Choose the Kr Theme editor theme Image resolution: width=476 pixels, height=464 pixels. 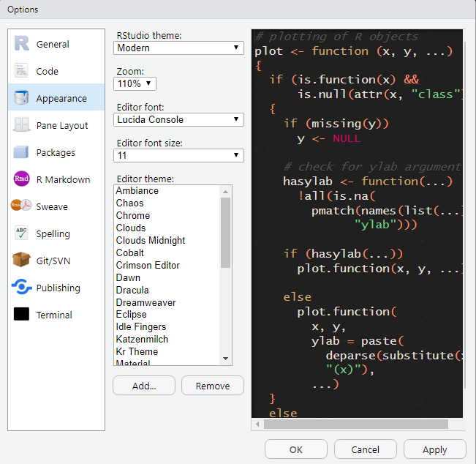click(x=167, y=352)
